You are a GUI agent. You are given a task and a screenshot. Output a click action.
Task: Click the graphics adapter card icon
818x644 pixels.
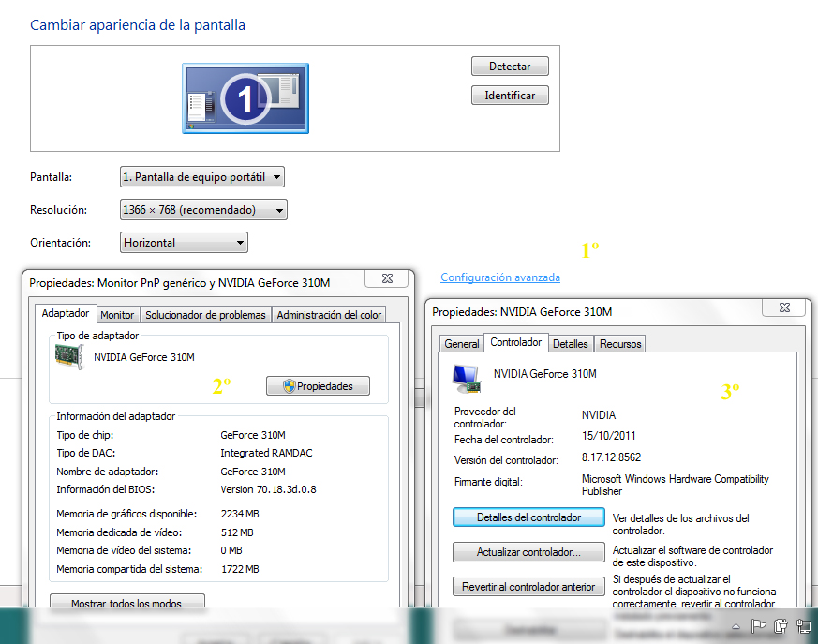tap(69, 357)
